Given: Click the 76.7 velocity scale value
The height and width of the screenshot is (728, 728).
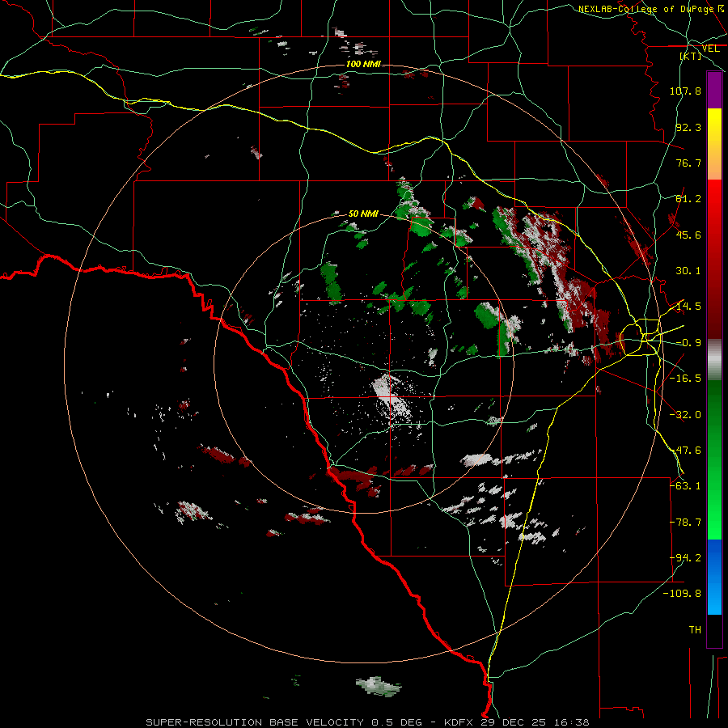Looking at the screenshot, I should (x=688, y=163).
